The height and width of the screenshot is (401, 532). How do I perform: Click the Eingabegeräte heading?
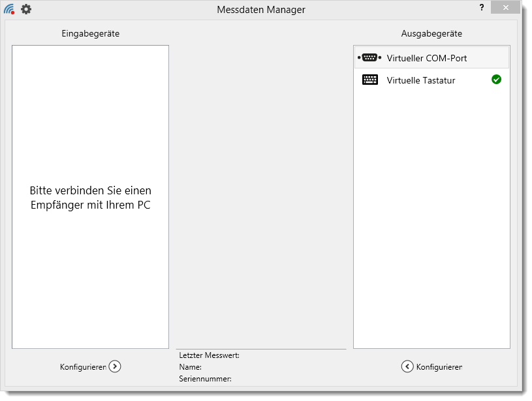click(91, 33)
